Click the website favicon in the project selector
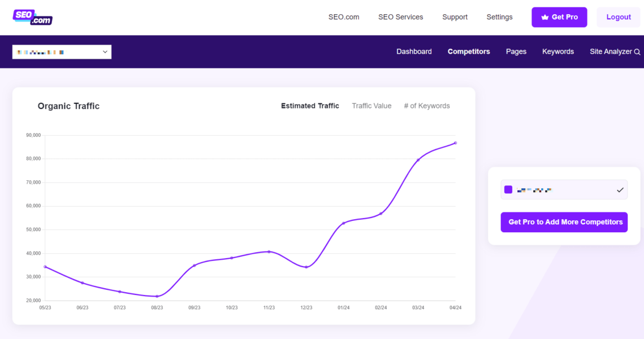The height and width of the screenshot is (339, 644). pos(18,51)
